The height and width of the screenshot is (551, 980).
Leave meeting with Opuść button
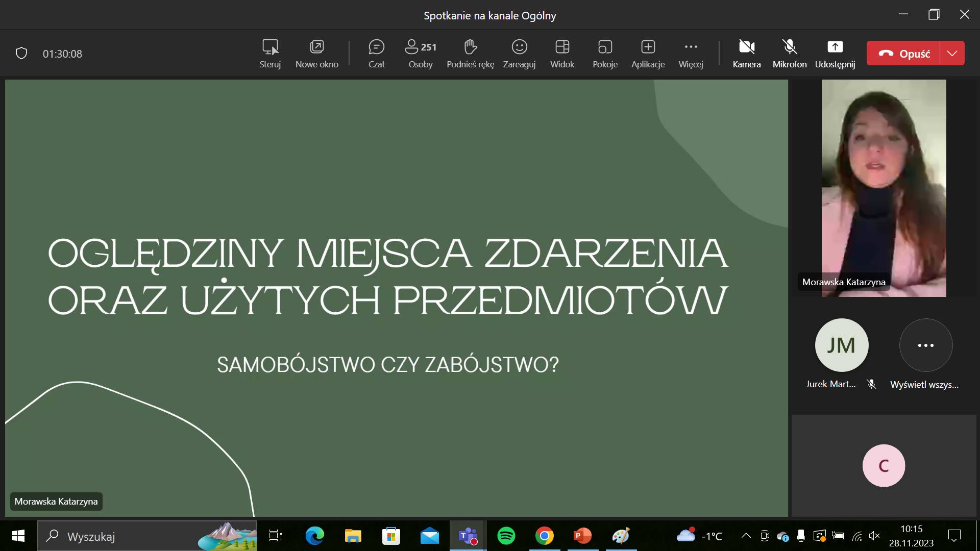pos(903,54)
